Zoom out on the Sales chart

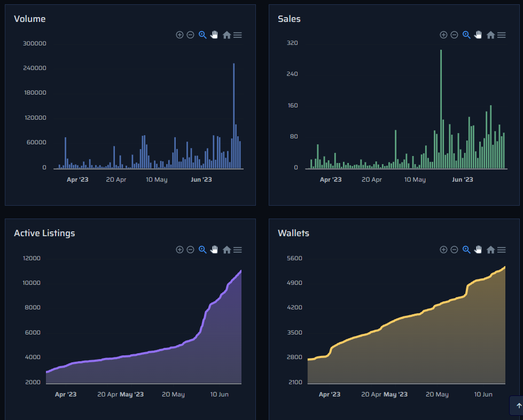point(454,35)
